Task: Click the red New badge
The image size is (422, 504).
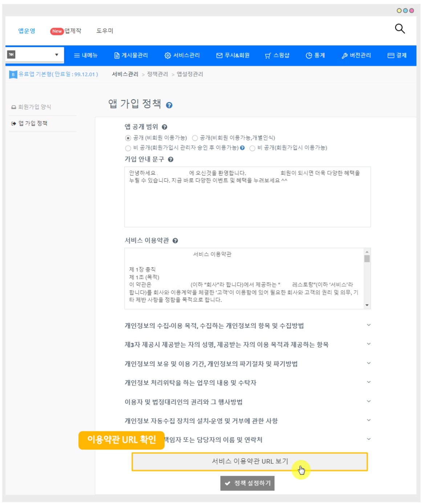Action: point(57,31)
